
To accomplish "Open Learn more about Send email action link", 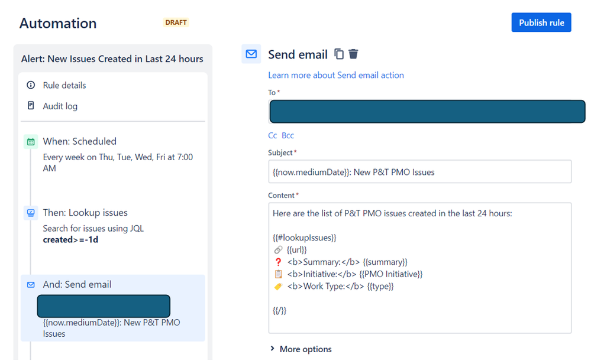I will (x=336, y=75).
